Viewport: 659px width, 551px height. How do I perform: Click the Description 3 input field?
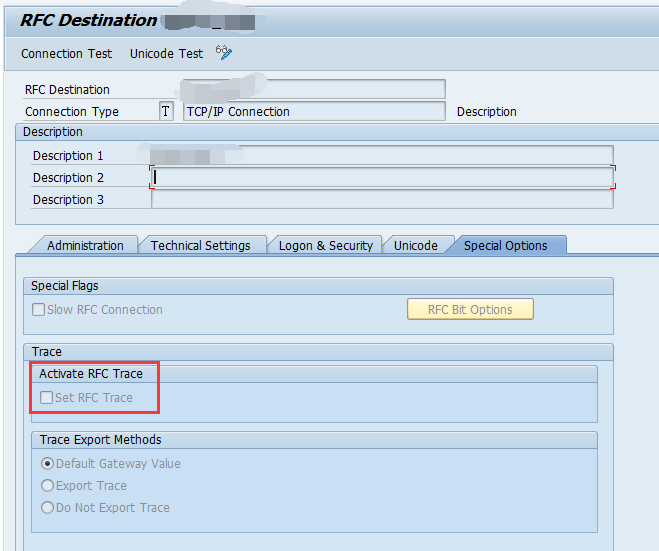(x=382, y=200)
